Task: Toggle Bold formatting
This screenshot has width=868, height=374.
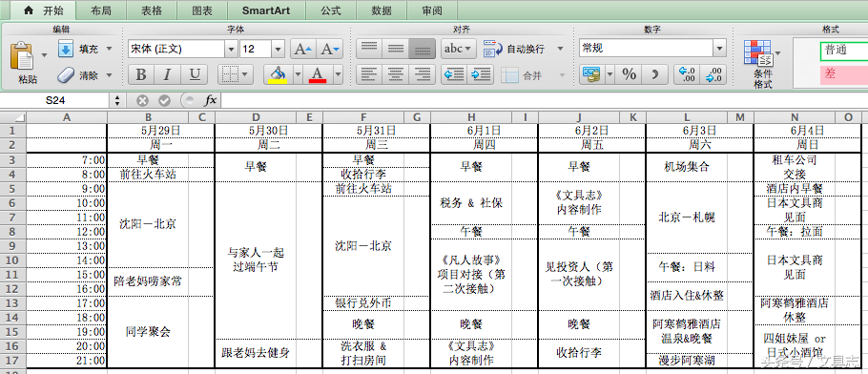Action: 141,74
